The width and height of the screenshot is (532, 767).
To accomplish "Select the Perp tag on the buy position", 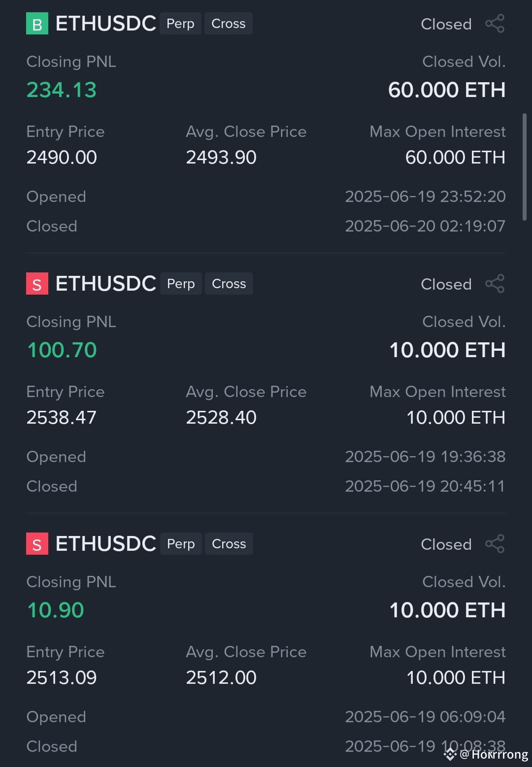I will point(180,24).
